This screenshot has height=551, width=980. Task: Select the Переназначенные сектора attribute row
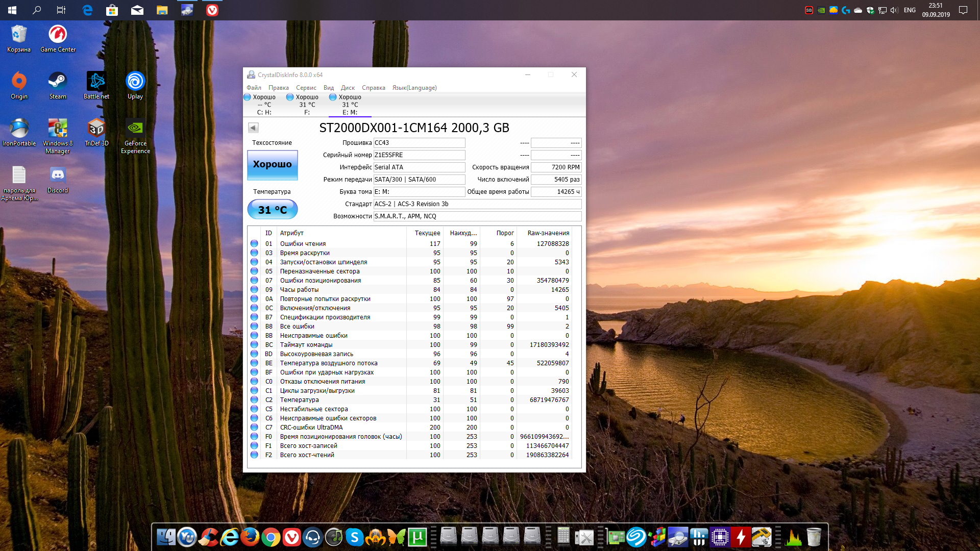click(x=320, y=271)
